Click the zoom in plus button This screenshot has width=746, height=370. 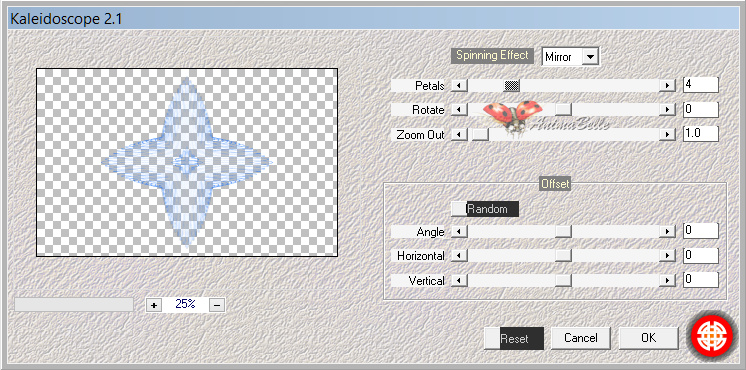(x=154, y=305)
